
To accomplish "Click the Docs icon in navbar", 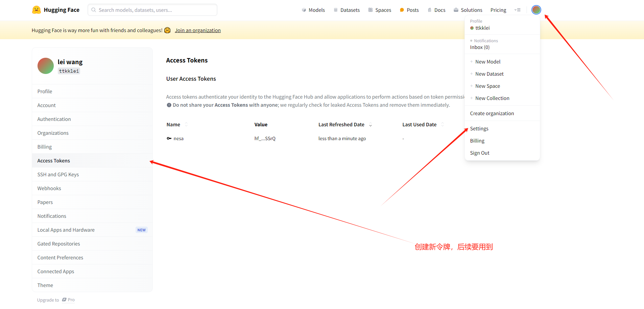I will tap(430, 10).
